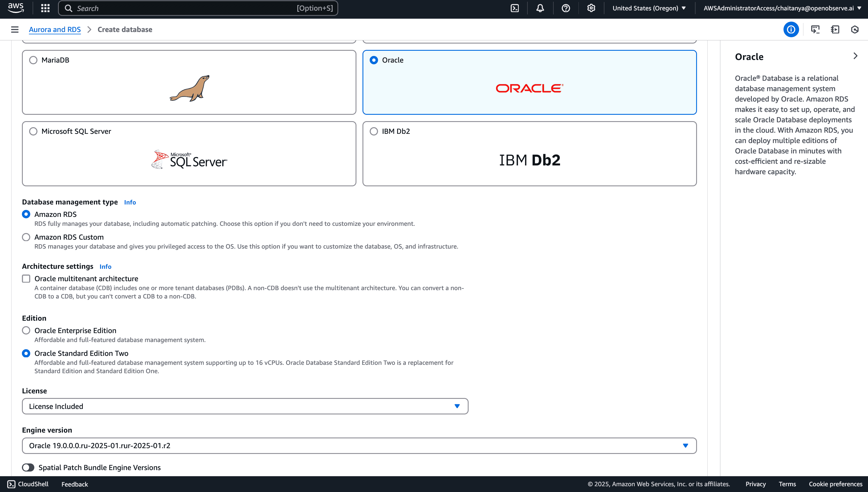Follow the Aurora and RDS breadcrumb link

55,29
